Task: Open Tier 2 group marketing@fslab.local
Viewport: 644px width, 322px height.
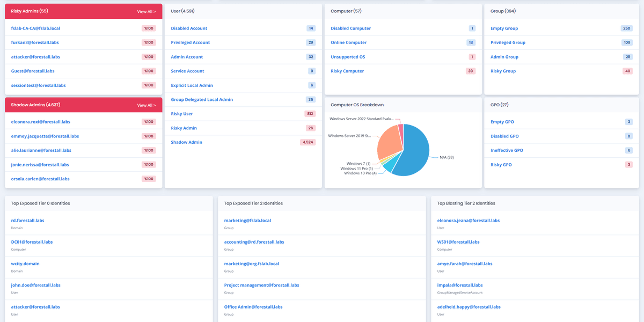Action: (247, 220)
